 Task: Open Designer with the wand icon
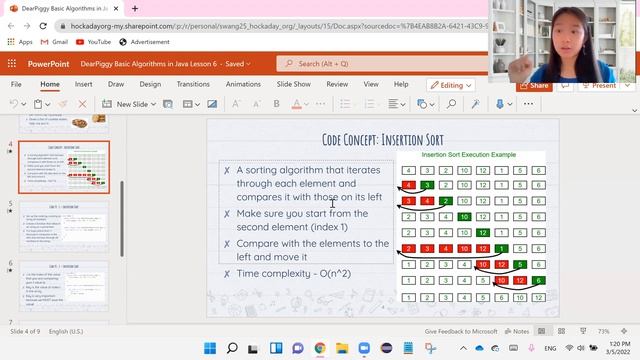[475, 104]
